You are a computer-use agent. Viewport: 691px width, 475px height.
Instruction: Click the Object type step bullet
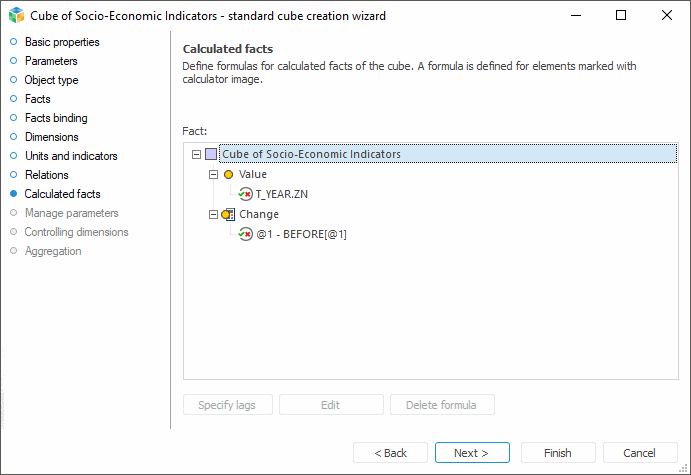[x=13, y=80]
